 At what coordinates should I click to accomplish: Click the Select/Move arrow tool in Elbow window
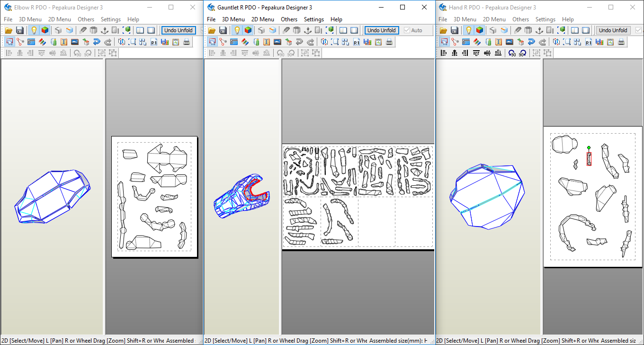click(9, 42)
